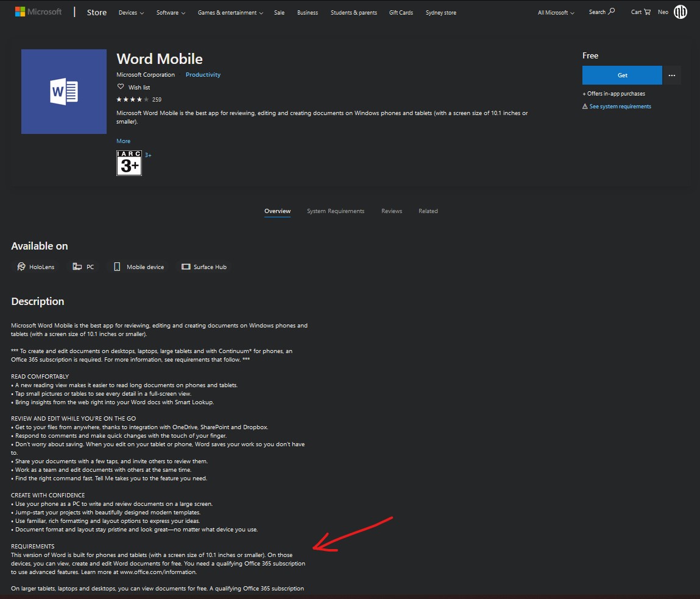
Task: Open the Microsoft logo homepage link
Action: tap(38, 12)
